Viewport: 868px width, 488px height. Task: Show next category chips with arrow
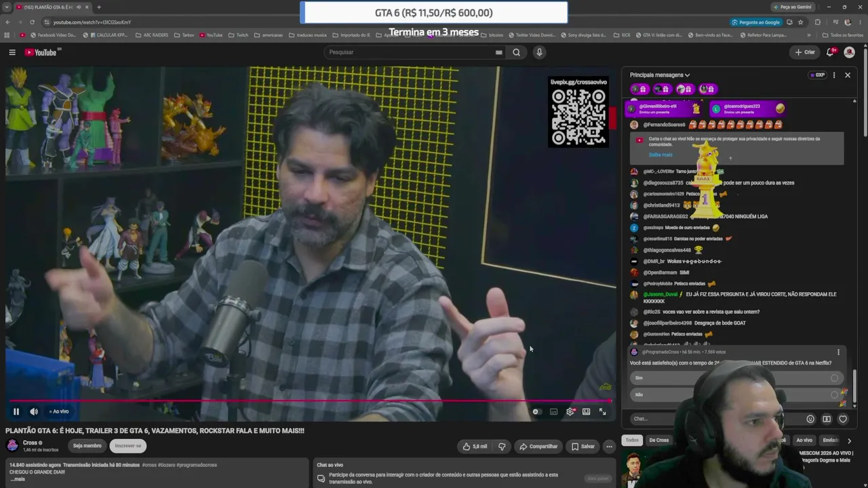[849, 441]
